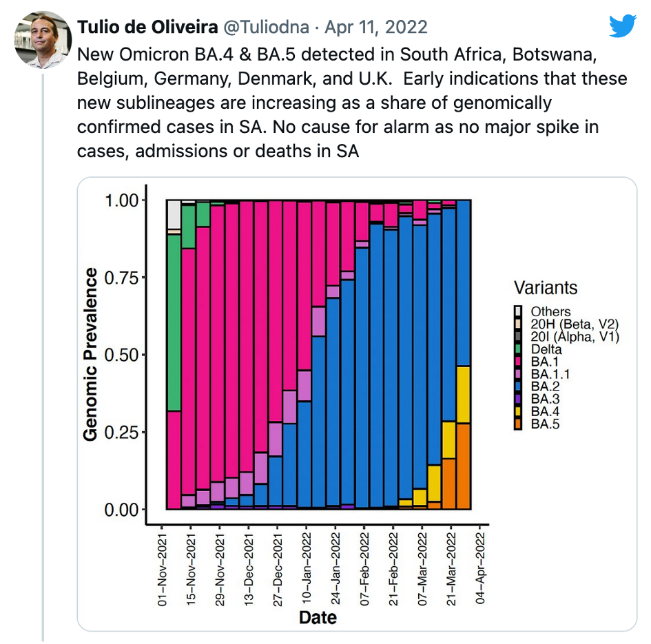Select the blue BA.2 legend swatch
Screen dimensions: 651x644
(519, 386)
